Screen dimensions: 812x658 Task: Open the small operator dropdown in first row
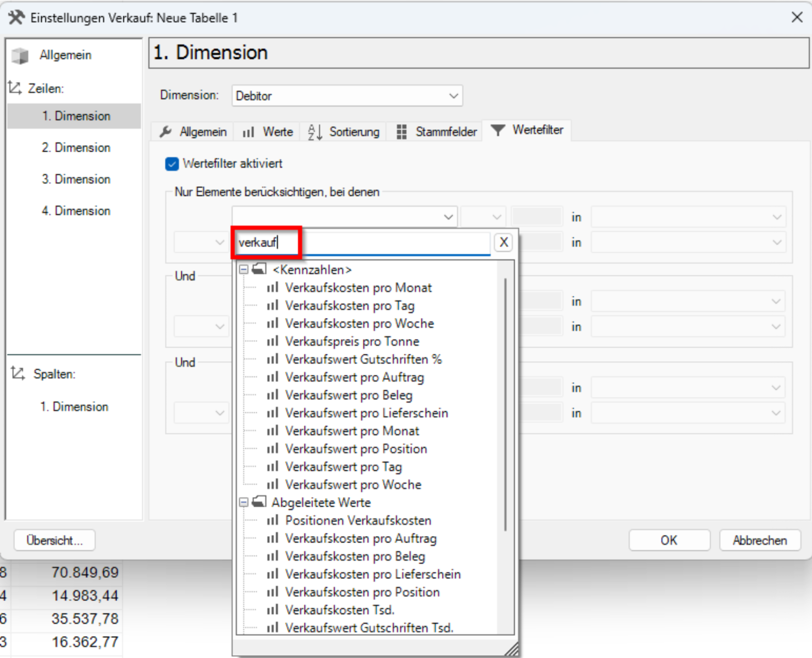(x=483, y=217)
